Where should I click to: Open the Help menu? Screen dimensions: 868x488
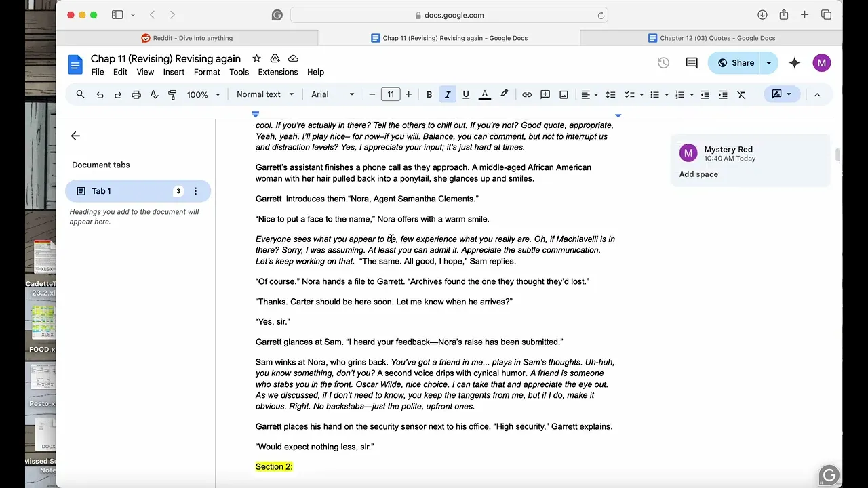pos(315,72)
